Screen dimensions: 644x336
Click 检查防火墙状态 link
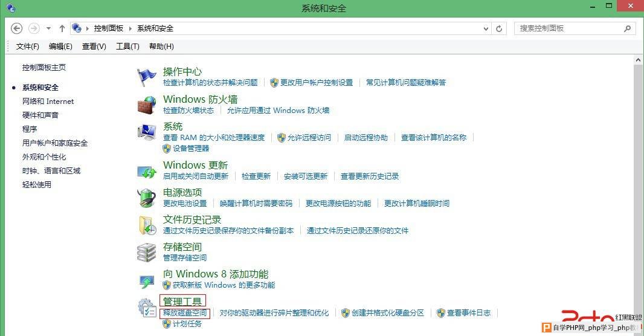click(x=188, y=111)
